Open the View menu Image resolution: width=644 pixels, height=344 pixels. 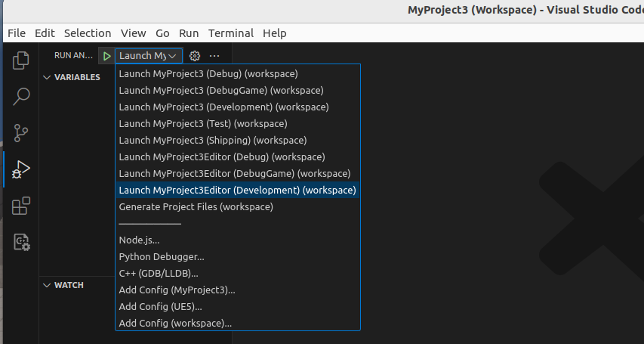click(x=133, y=33)
